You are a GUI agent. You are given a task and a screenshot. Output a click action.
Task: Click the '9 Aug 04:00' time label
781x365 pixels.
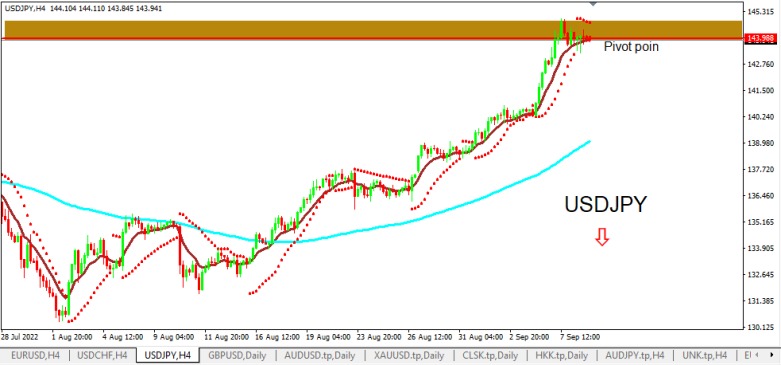pyautogui.click(x=174, y=337)
